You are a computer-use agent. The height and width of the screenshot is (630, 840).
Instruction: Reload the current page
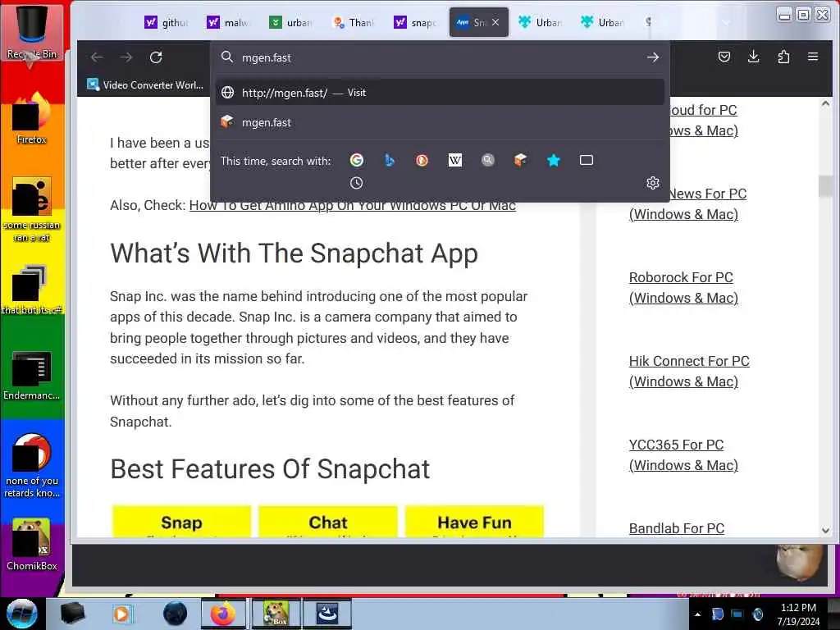point(156,57)
